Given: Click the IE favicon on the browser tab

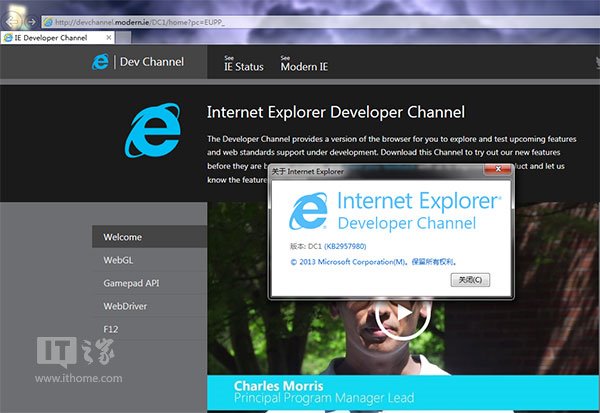Looking at the screenshot, I should click(x=9, y=37).
